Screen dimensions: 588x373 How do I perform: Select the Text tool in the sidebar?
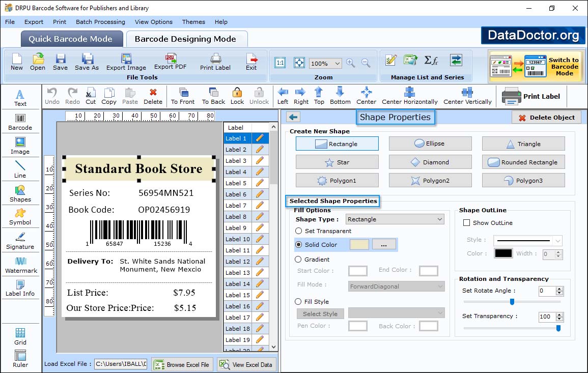point(20,98)
